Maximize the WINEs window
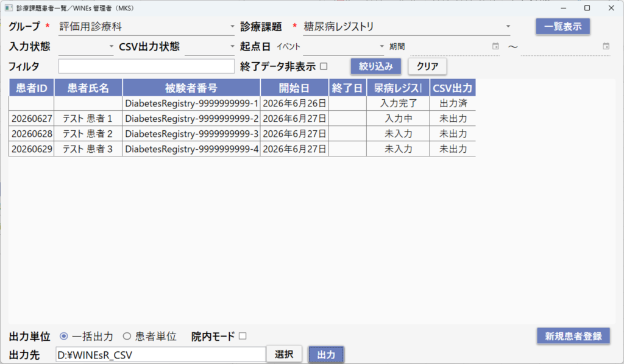Screen dimensions: 624x364 (x=587, y=8)
